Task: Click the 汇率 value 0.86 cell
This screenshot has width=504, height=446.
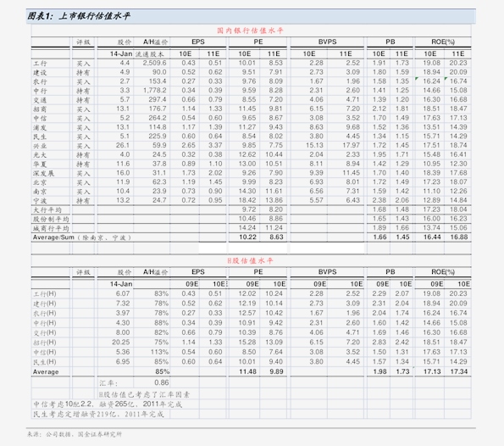Action: pos(161,382)
